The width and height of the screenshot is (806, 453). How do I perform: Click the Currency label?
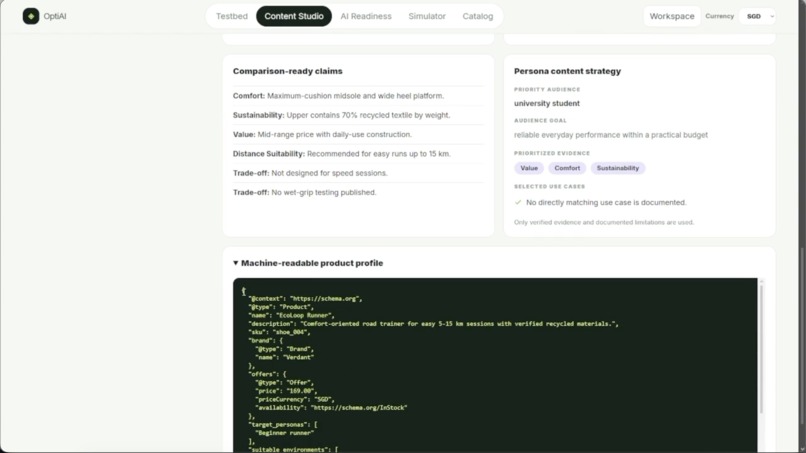(x=719, y=16)
